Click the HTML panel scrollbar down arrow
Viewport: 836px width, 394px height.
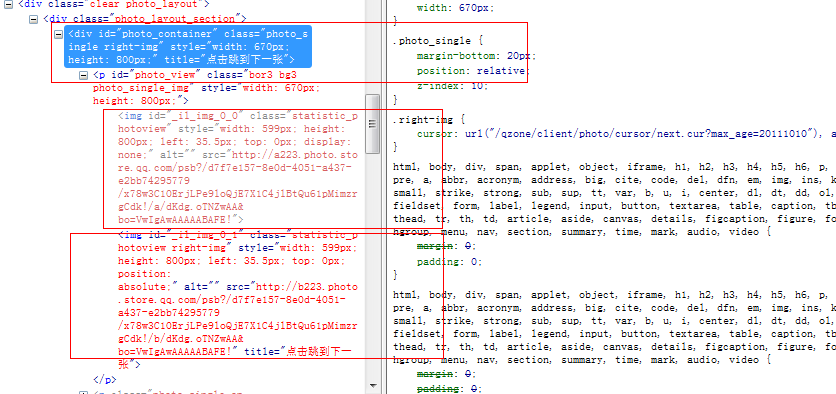[x=373, y=385]
